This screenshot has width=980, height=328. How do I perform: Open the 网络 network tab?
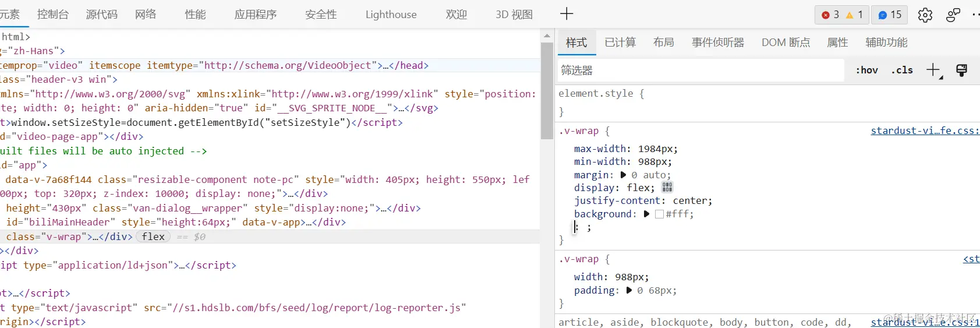146,14
